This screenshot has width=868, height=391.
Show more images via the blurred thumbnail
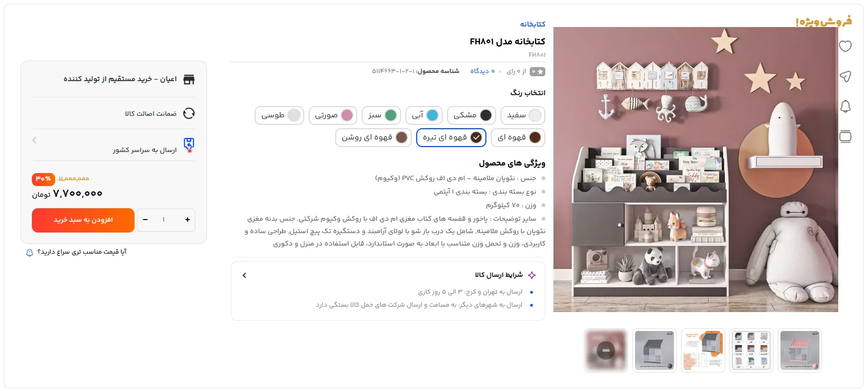tap(606, 350)
